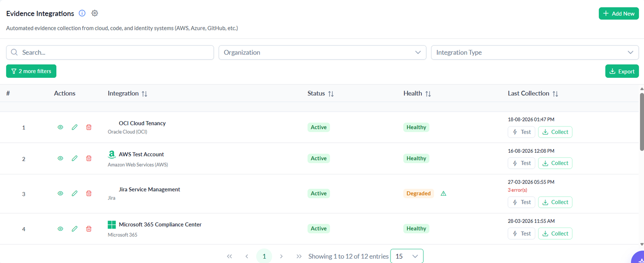644x263 pixels.
Task: Sort by the Last Collection column
Action: tap(555, 93)
